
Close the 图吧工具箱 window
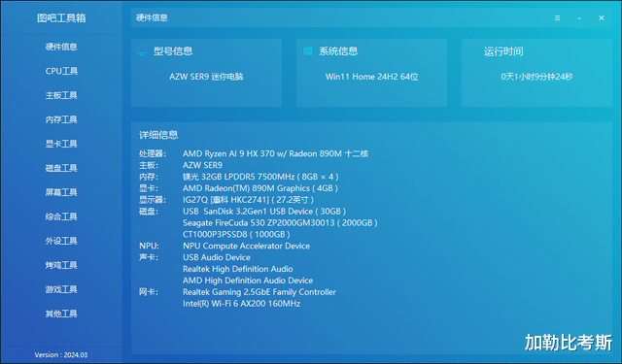pos(602,18)
